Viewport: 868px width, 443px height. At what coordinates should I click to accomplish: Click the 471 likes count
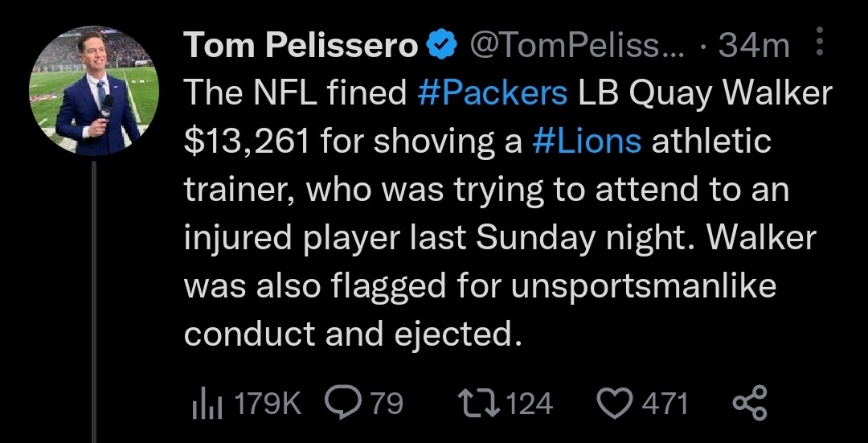(664, 402)
